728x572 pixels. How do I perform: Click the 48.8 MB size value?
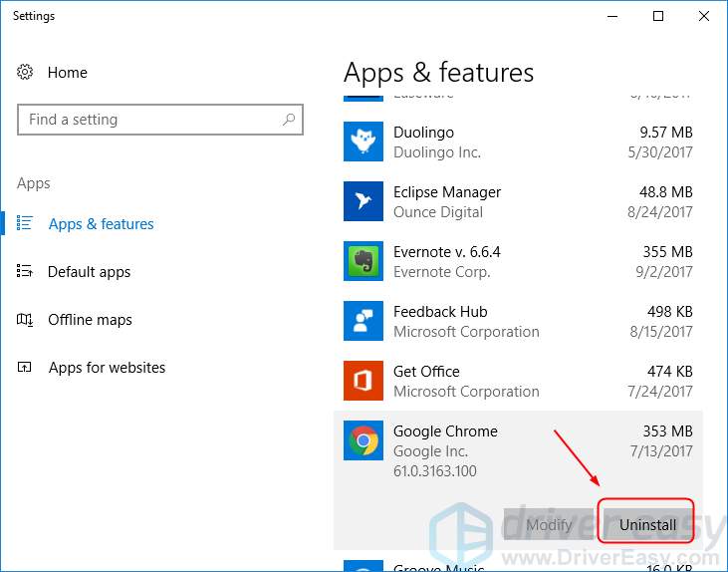pyautogui.click(x=666, y=192)
